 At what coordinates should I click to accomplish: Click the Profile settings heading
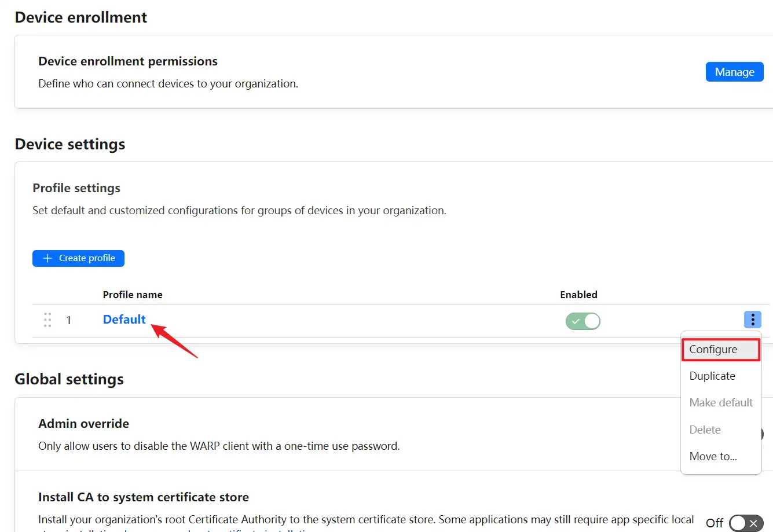[76, 188]
